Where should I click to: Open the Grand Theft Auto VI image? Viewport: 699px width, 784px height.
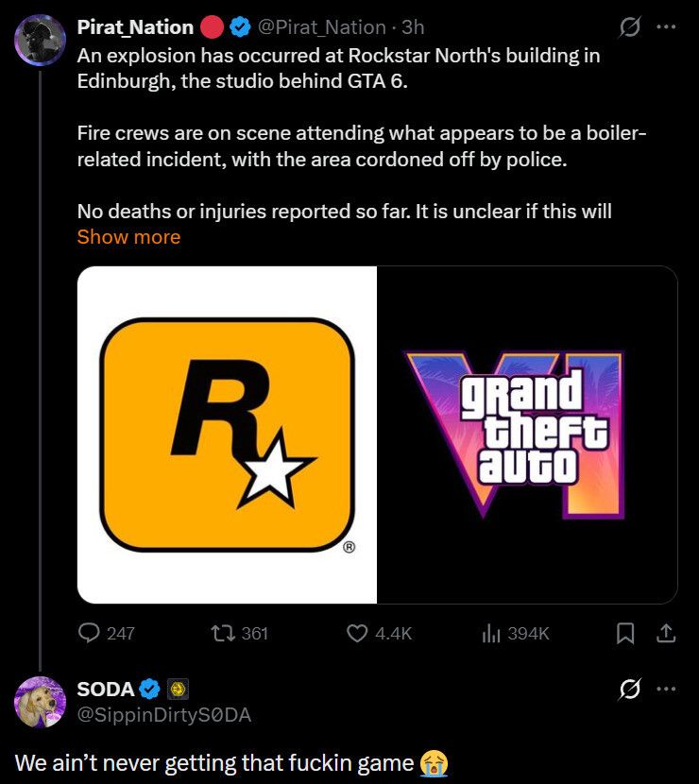click(x=527, y=435)
